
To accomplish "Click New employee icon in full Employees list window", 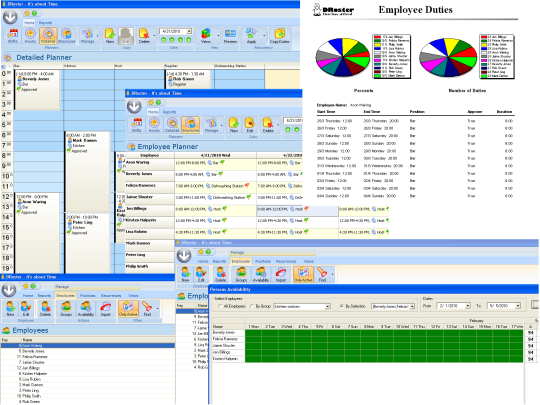I will 10,309.
